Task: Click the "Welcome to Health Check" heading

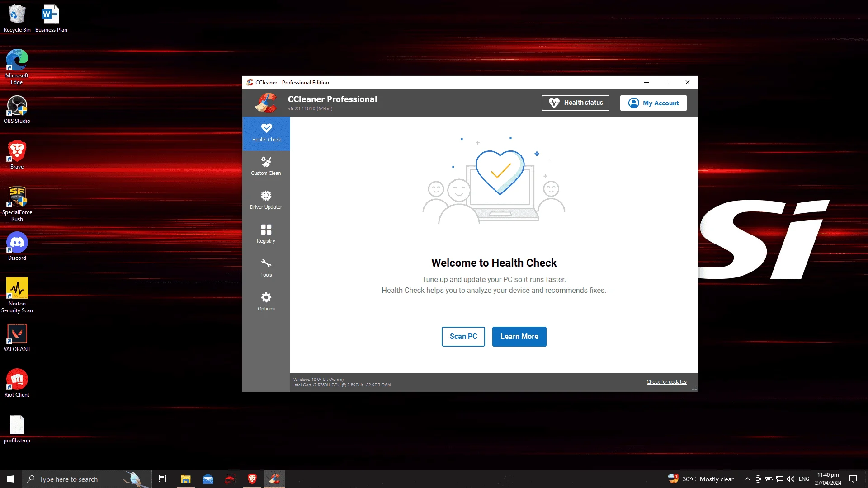Action: pos(494,263)
